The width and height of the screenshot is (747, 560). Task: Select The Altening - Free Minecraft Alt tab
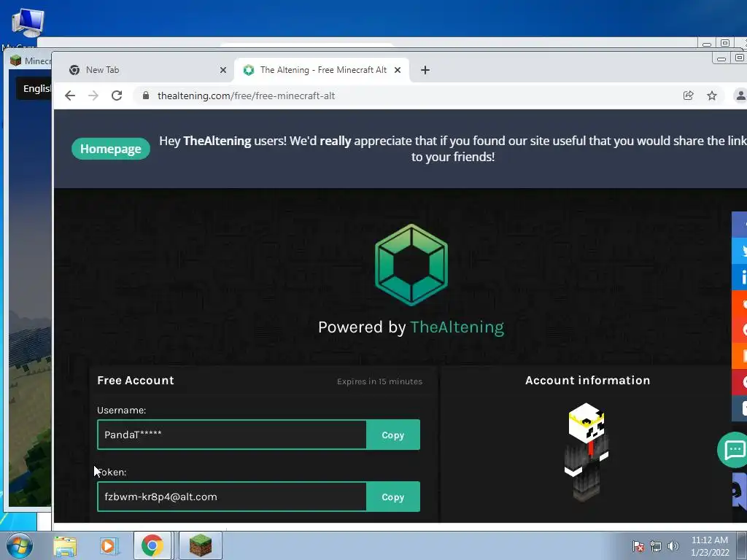point(322,70)
